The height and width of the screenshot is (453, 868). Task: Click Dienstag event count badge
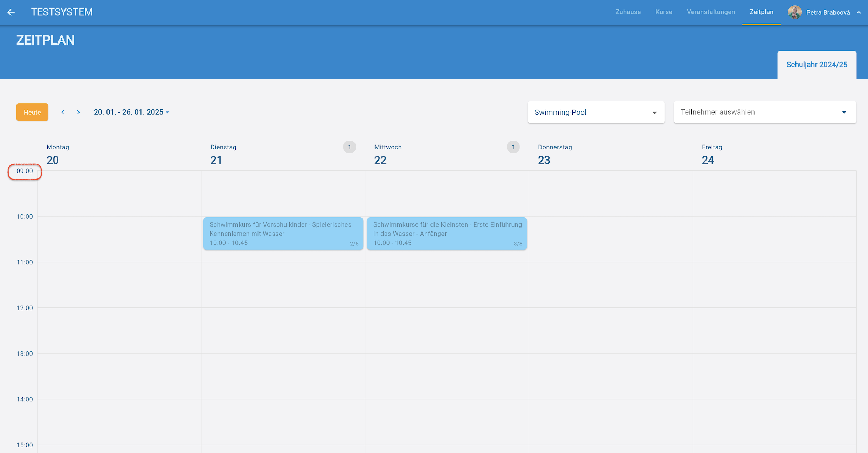pyautogui.click(x=349, y=147)
